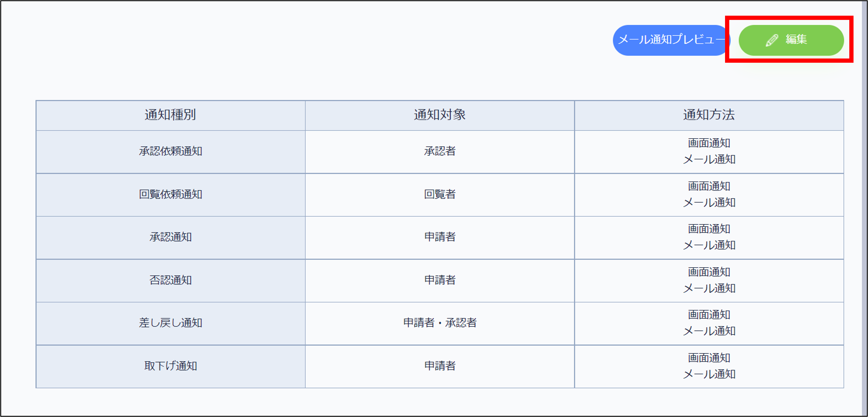Click the 承認者 target cell

pos(439,151)
